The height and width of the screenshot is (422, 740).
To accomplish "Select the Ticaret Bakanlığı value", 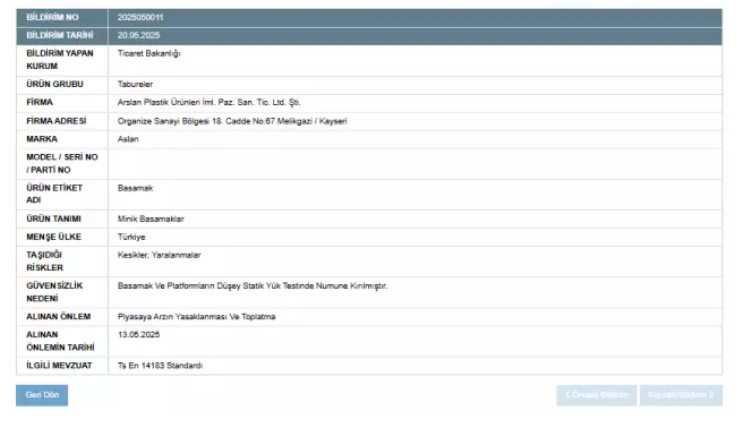I will click(x=149, y=53).
